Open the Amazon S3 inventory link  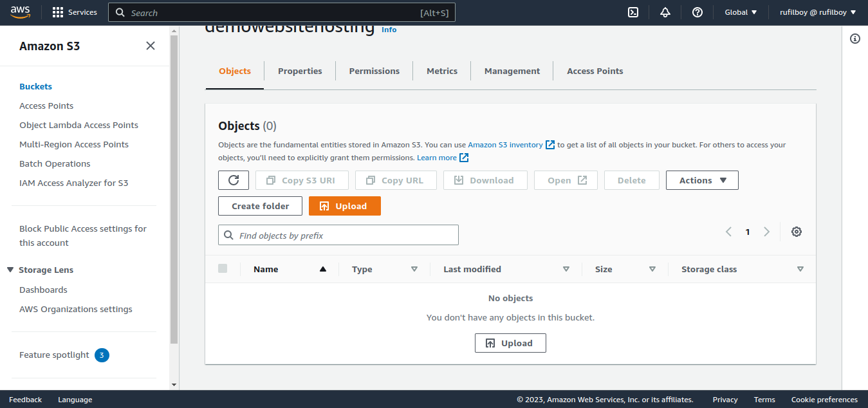(x=505, y=145)
